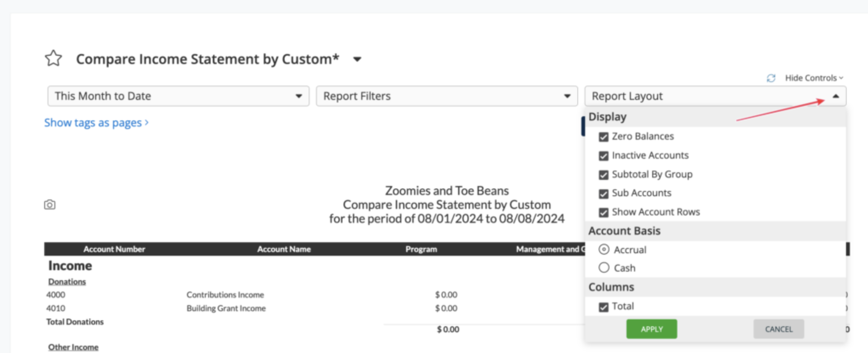Click the favorite star icon
Image resolution: width=868 pixels, height=353 pixels.
coord(54,58)
